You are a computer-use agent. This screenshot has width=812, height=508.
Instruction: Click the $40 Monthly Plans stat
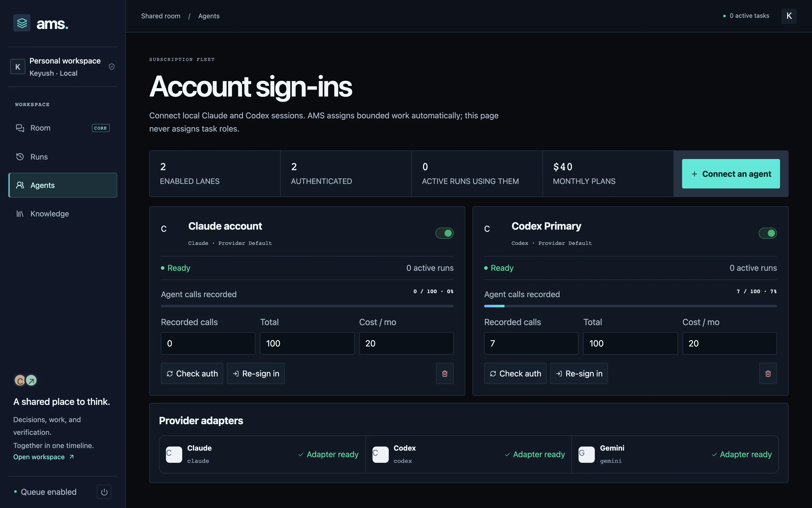[x=608, y=174]
